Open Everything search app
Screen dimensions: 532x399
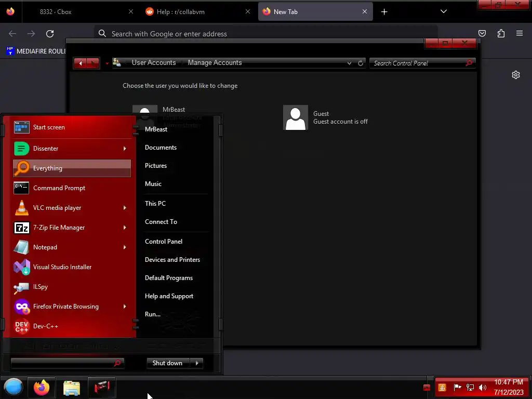click(72, 168)
